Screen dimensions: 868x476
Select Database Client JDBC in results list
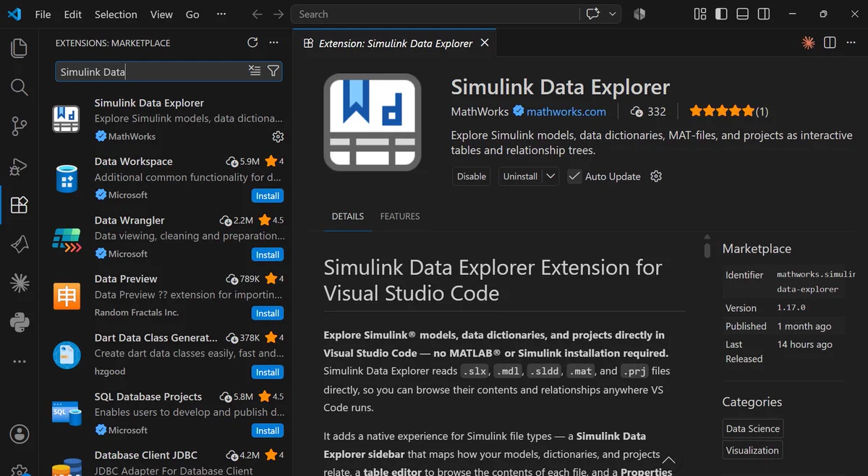[x=166, y=462]
